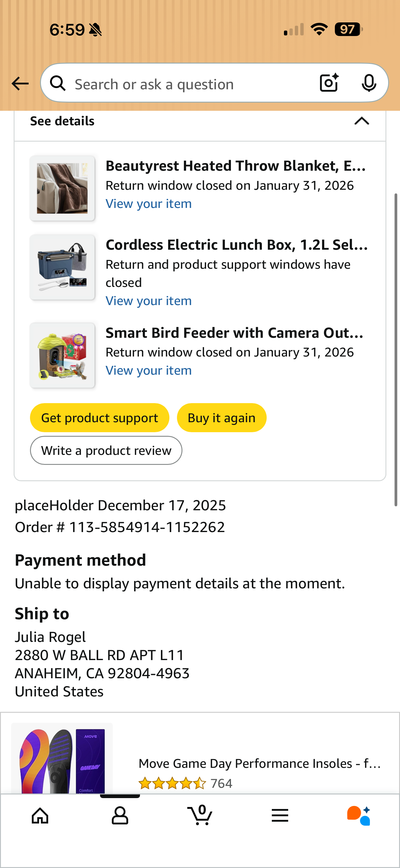Open the shopping cart icon
The image size is (400, 868).
click(200, 815)
